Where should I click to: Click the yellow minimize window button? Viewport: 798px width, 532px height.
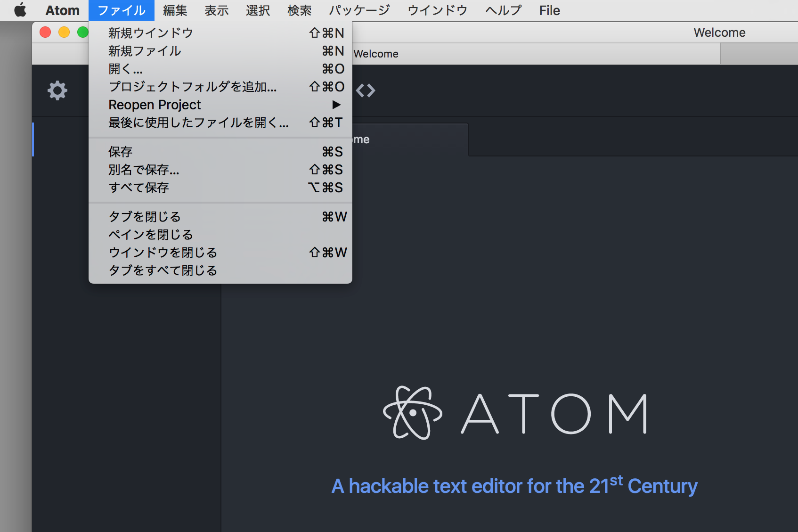point(64,32)
